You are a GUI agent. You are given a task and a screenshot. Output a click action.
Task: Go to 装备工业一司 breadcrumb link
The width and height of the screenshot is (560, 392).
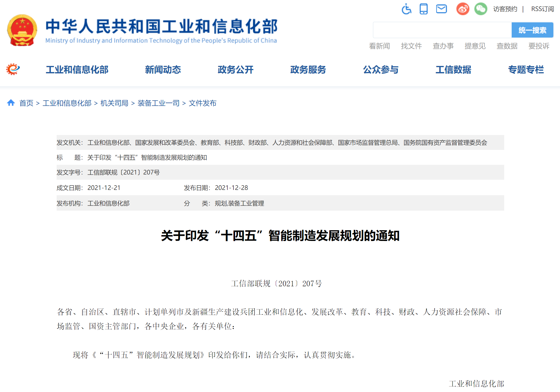point(159,103)
